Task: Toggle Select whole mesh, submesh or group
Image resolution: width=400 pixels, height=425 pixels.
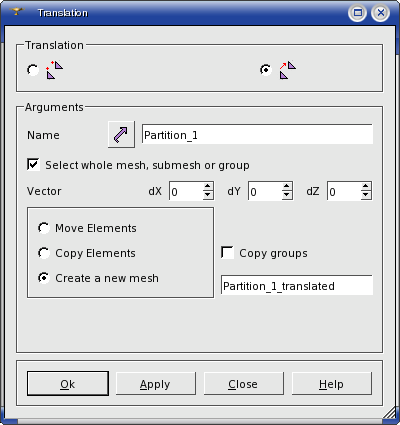Action: click(33, 164)
